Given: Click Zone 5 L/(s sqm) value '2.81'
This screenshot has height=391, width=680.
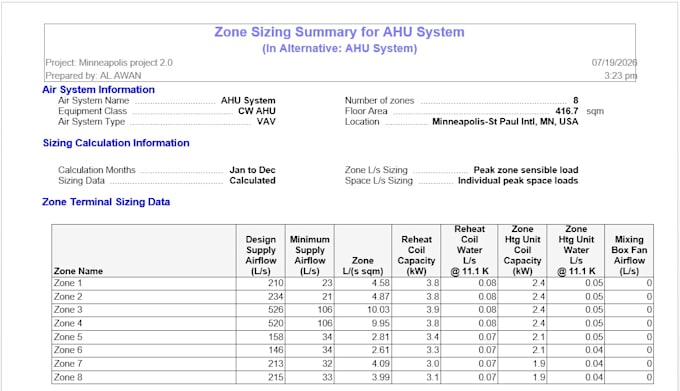Looking at the screenshot, I should pyautogui.click(x=381, y=337).
